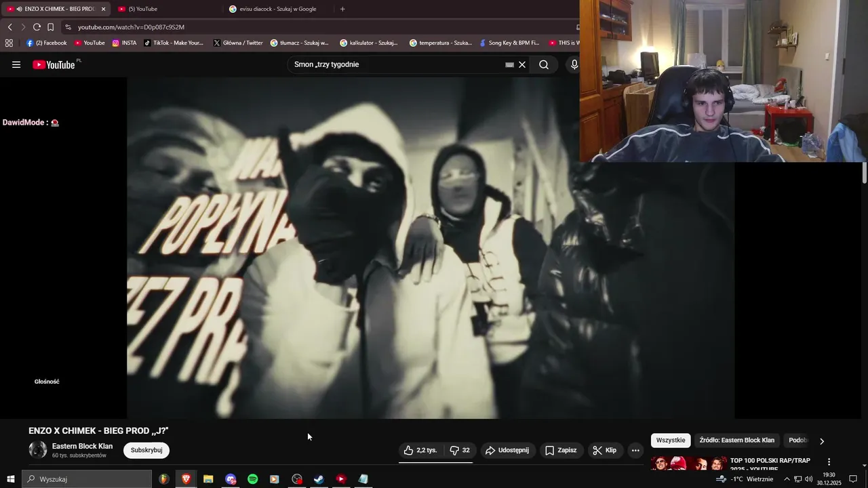Viewport: 868px width, 488px height.
Task: Open the notification center icon
Action: click(853, 479)
